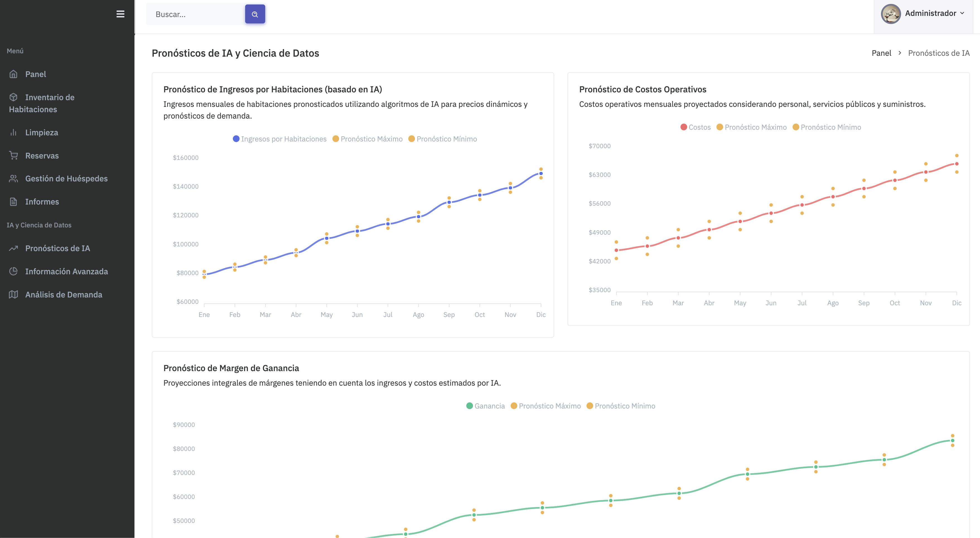Open the Reservas page
Image resolution: width=980 pixels, height=538 pixels.
pos(42,155)
